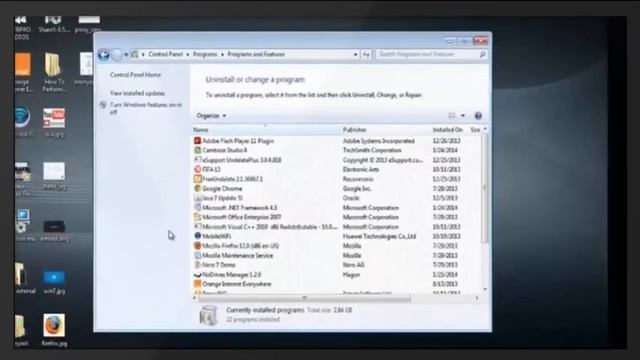Sort by the Installed On column header

pyautogui.click(x=449, y=130)
